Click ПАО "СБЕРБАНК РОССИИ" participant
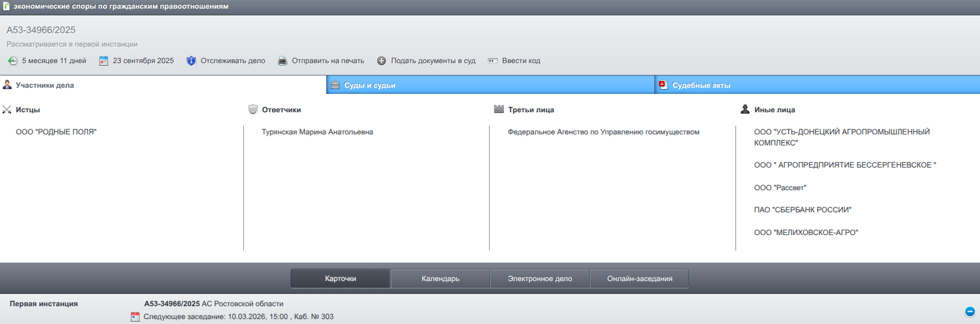Image resolution: width=980 pixels, height=324 pixels. click(x=802, y=210)
